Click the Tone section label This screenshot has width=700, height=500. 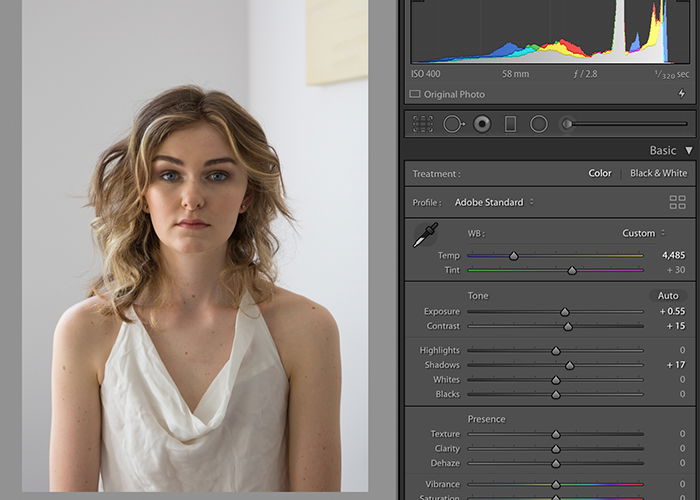click(478, 296)
